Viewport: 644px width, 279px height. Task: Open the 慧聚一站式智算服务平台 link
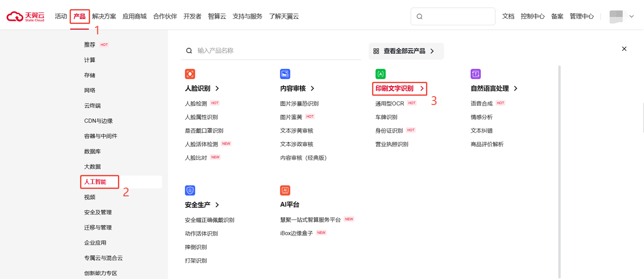(x=311, y=220)
